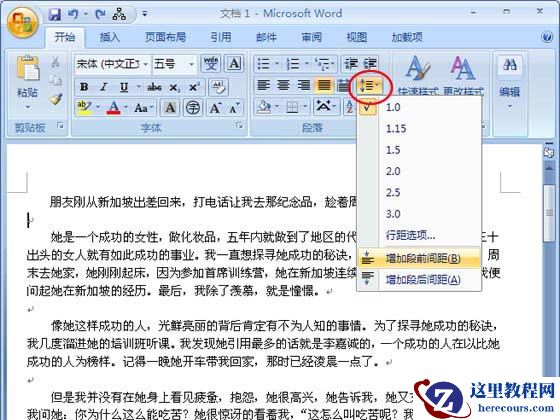The height and width of the screenshot is (420, 560).
Task: Toggle superscript formatting
Action: pyautogui.click(x=194, y=87)
